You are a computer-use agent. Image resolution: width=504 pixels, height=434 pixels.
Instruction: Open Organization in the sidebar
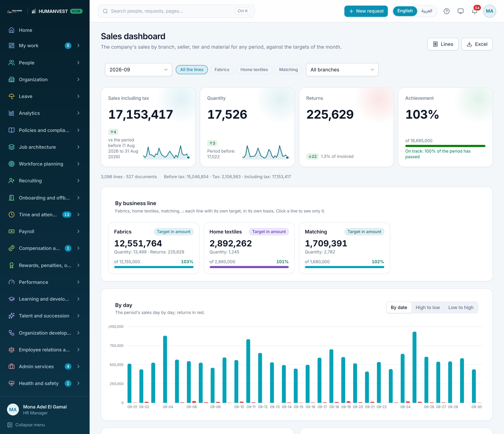pos(45,80)
